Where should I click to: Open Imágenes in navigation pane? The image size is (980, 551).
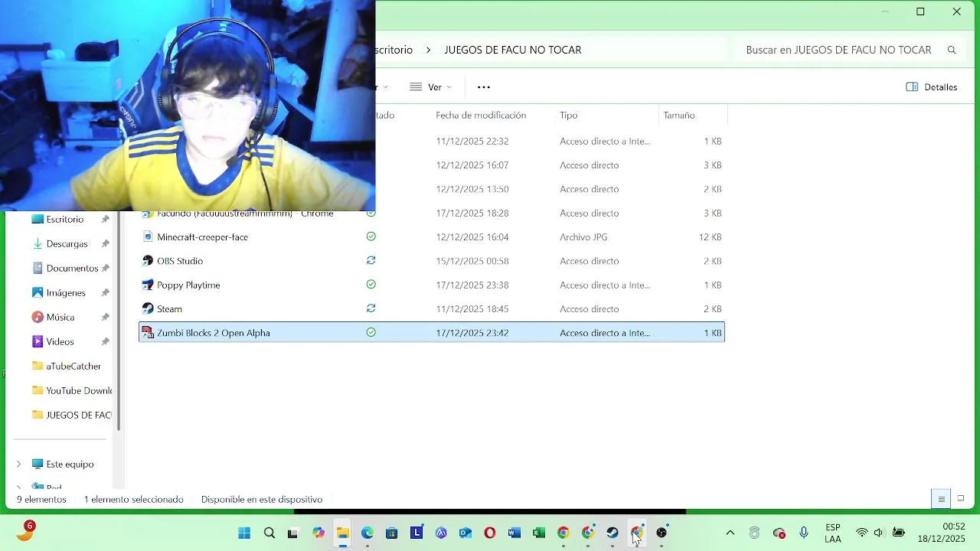pyautogui.click(x=65, y=293)
